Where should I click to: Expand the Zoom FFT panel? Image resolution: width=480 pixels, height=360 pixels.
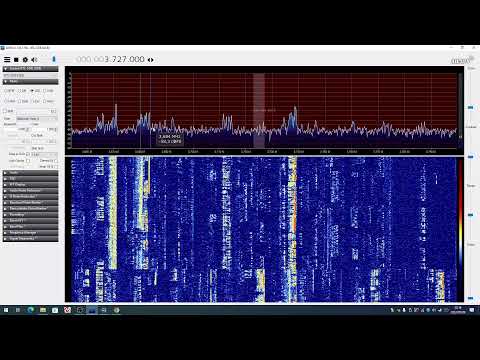tap(30, 221)
